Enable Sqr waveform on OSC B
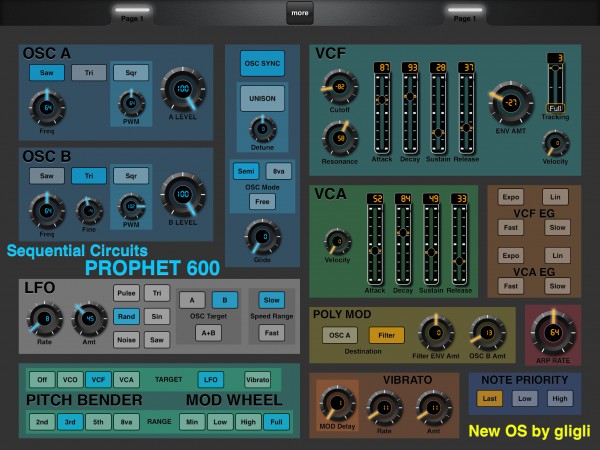600x450 pixels. [x=131, y=176]
